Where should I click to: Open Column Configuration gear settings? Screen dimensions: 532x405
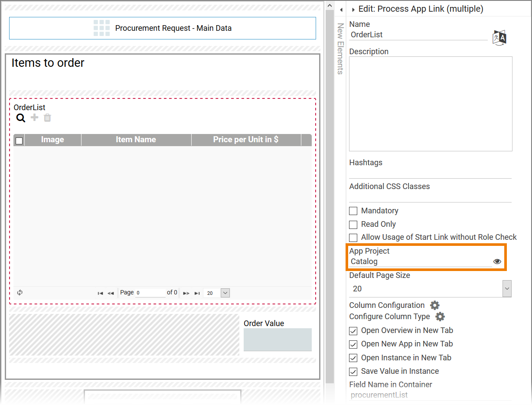(x=434, y=305)
